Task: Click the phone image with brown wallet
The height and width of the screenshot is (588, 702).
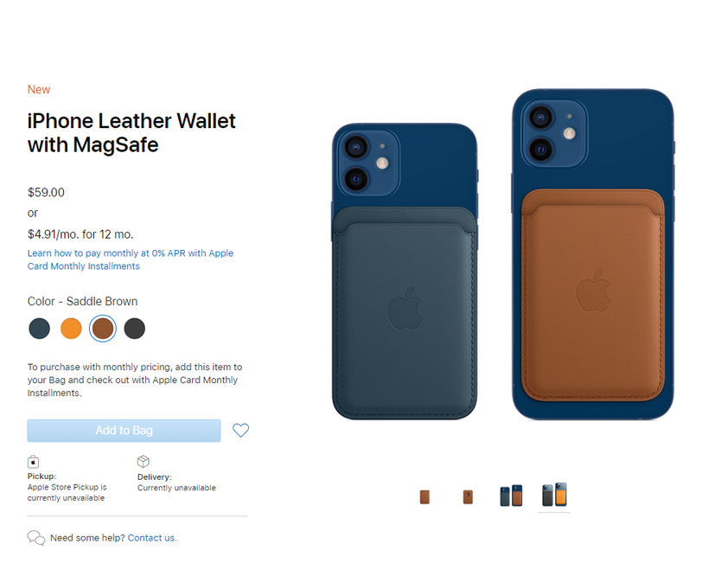Action: (x=593, y=254)
